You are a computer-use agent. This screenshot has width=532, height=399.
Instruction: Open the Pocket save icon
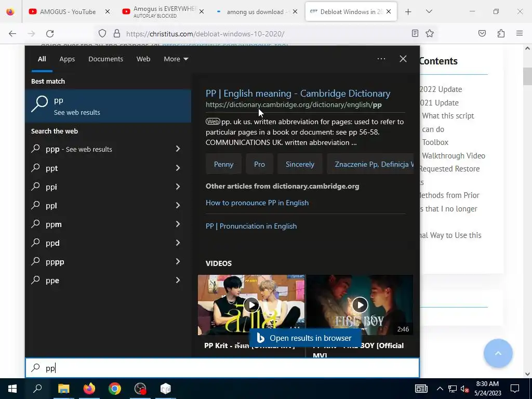click(482, 33)
